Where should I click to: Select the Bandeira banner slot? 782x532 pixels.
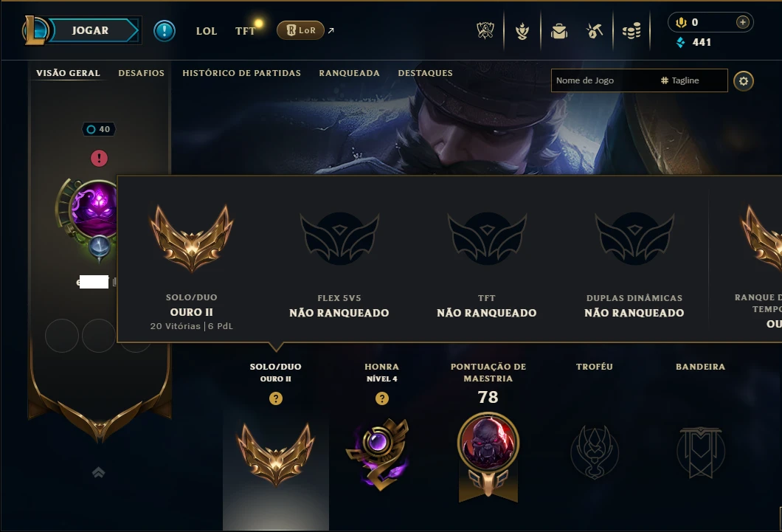(x=700, y=452)
